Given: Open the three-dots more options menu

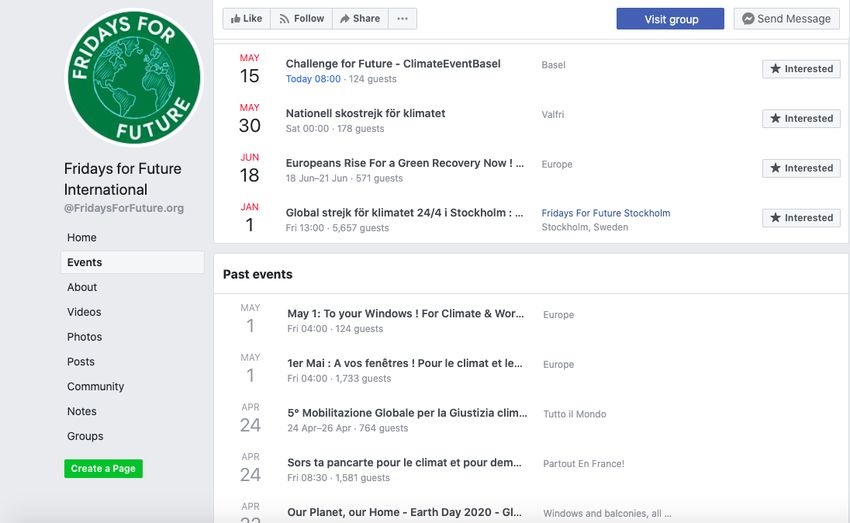Looking at the screenshot, I should [402, 18].
